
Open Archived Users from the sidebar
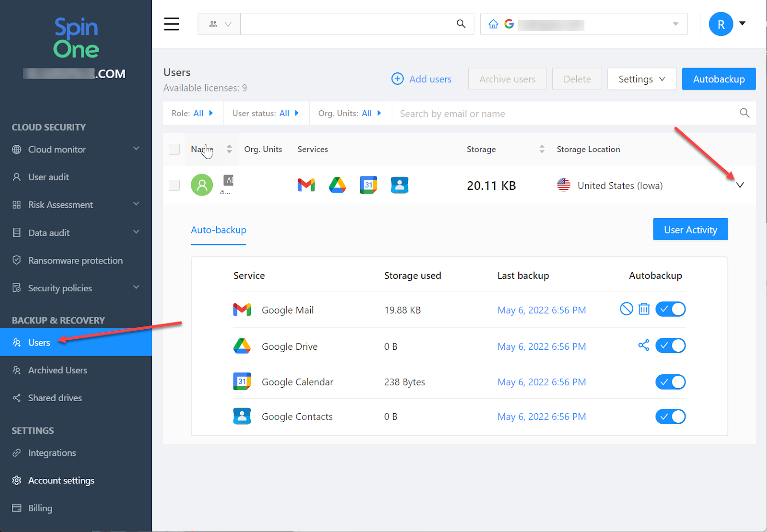pyautogui.click(x=57, y=370)
